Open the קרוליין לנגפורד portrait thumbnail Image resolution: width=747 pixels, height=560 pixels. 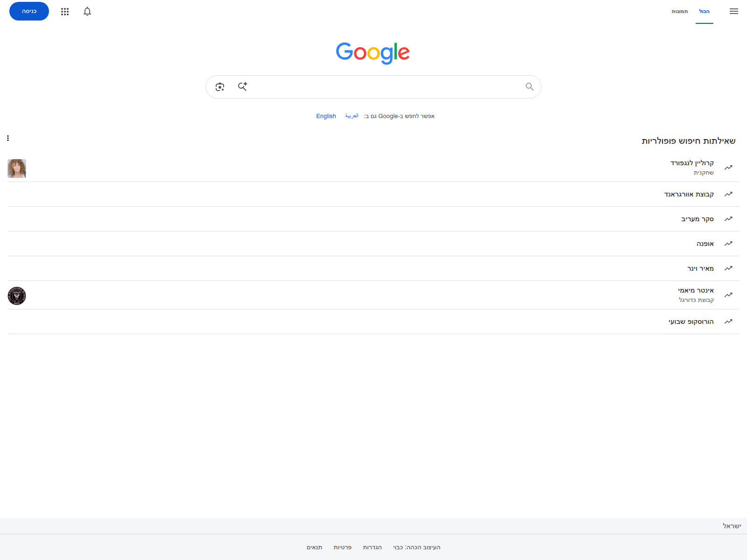pos(17,168)
